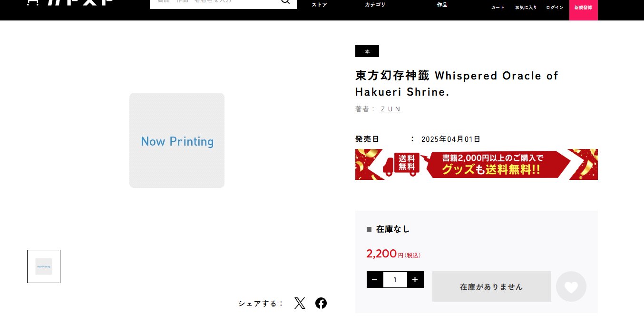Focus the quantity input field
Image resolution: width=644 pixels, height=335 pixels.
click(x=395, y=280)
